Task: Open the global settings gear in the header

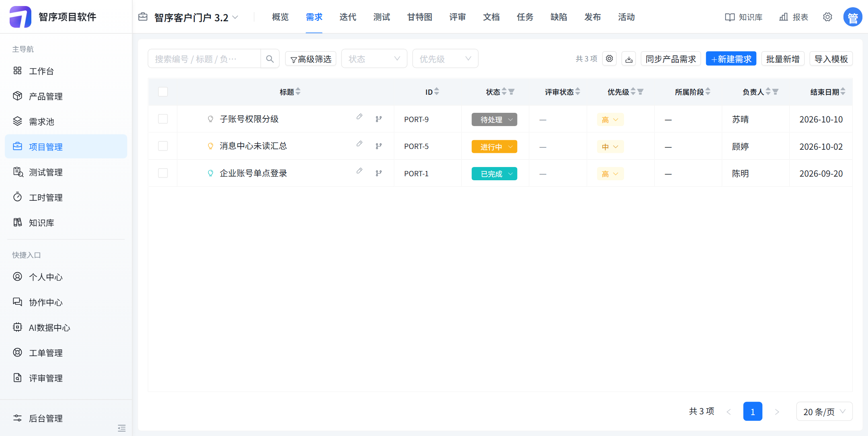Action: (x=827, y=17)
